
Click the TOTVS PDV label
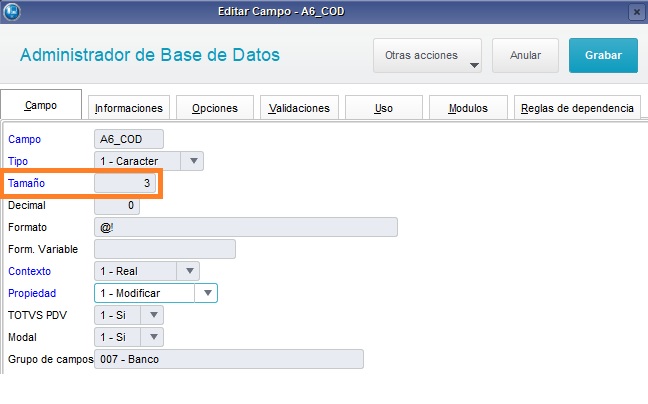click(x=37, y=315)
